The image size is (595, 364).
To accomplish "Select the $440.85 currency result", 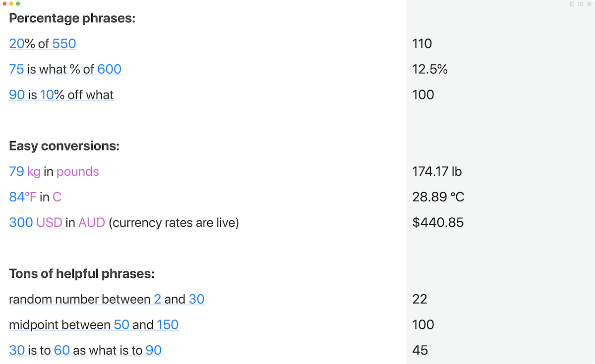I will (438, 223).
